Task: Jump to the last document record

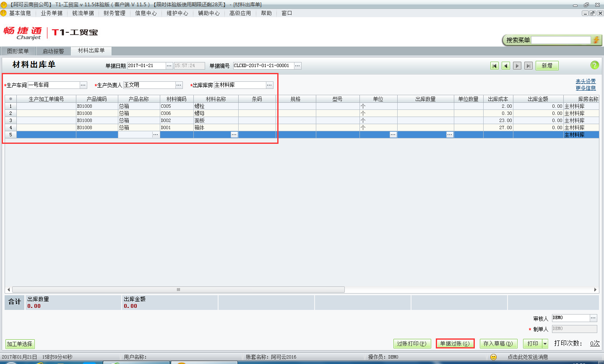Action: pyautogui.click(x=528, y=66)
